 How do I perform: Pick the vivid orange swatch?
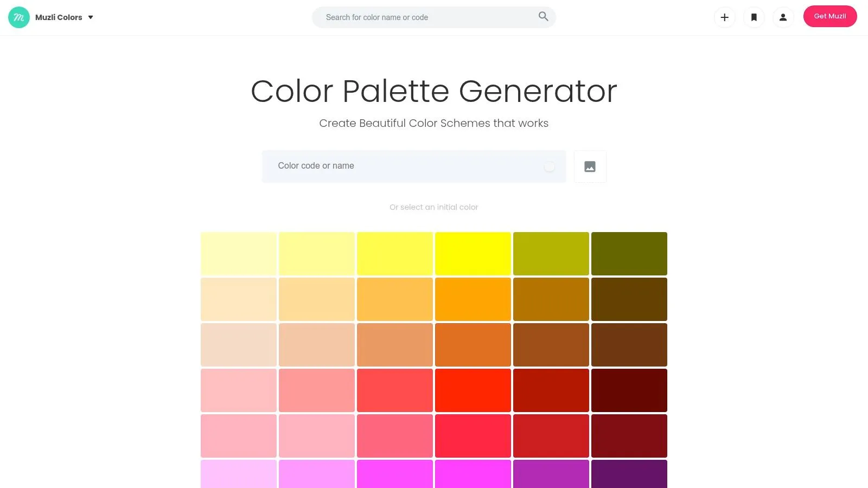(x=473, y=299)
